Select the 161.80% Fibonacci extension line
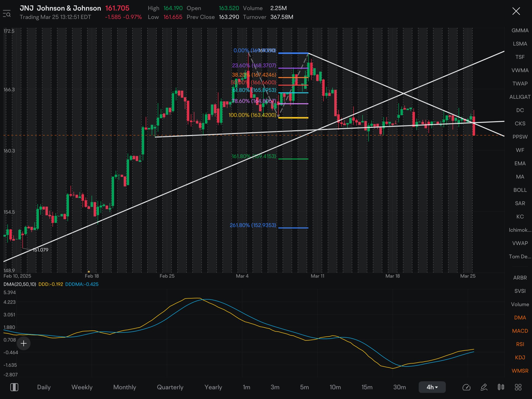 tap(293, 159)
